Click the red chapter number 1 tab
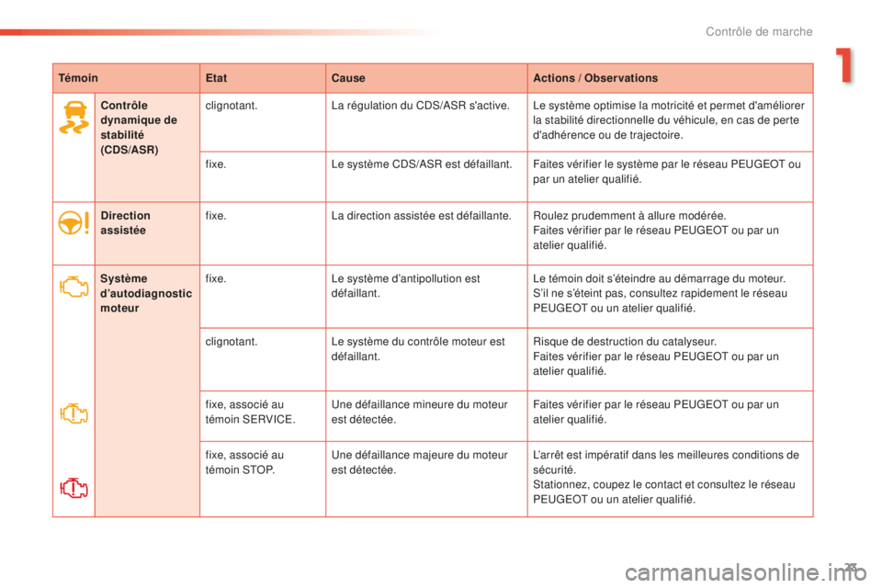The image size is (882, 588). click(843, 66)
